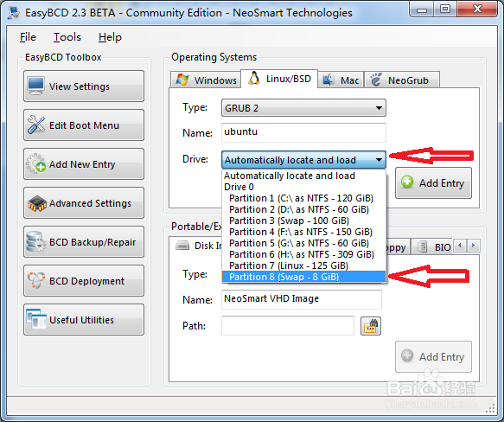Browse for path with binoculars folder icon

[371, 326]
